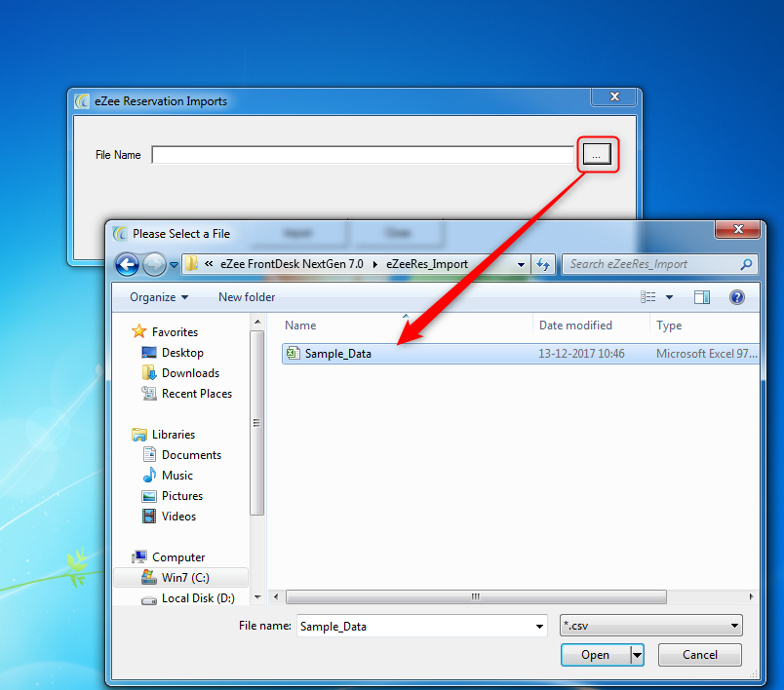Click File Name field in eZee Reservation Imports

pos(363,155)
